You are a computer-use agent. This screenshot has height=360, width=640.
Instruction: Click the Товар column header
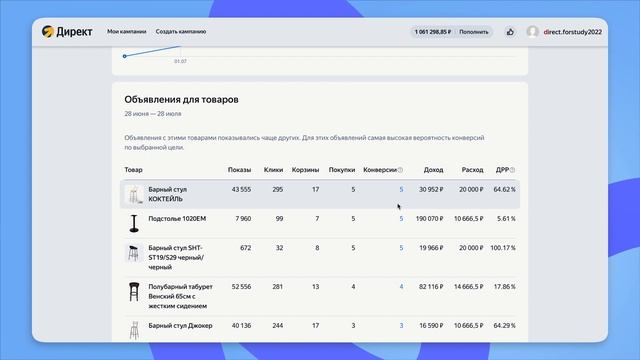[x=133, y=170]
